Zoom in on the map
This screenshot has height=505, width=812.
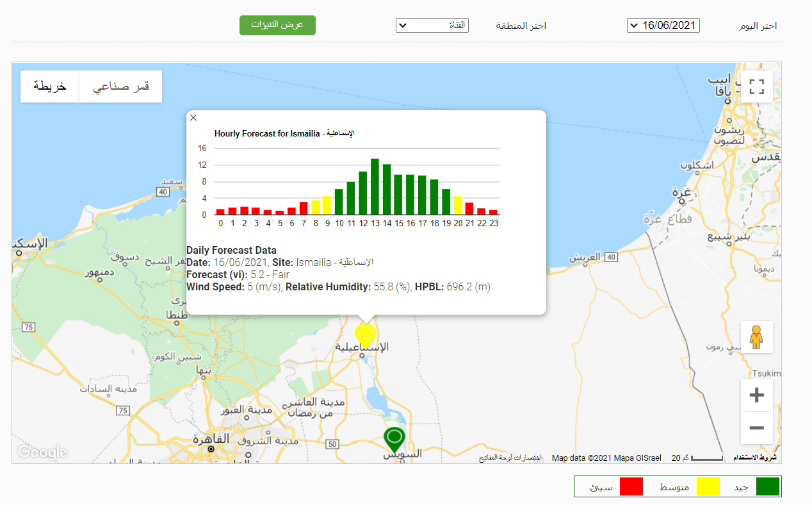(756, 395)
